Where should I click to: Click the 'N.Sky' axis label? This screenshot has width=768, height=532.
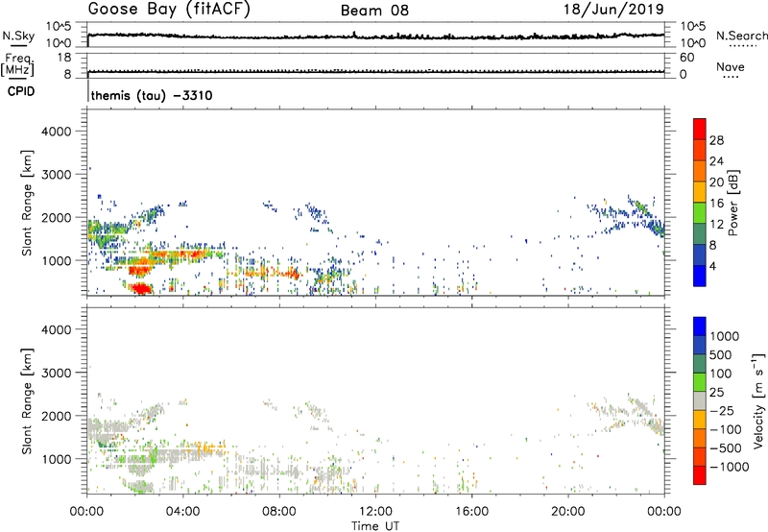coord(18,36)
